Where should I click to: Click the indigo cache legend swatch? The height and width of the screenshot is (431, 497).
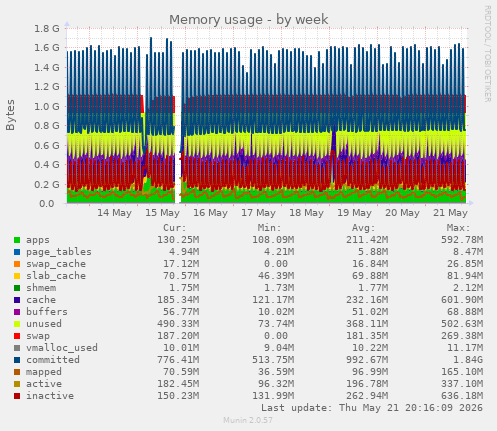(x=17, y=300)
